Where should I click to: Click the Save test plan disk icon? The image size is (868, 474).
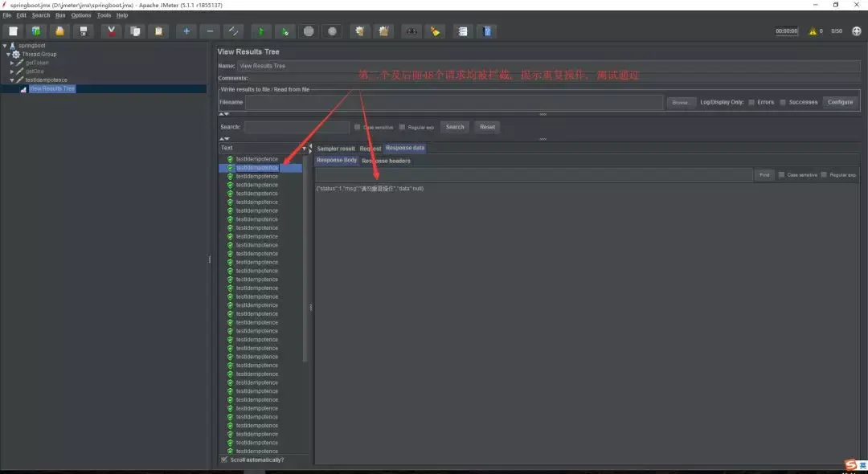coord(83,31)
